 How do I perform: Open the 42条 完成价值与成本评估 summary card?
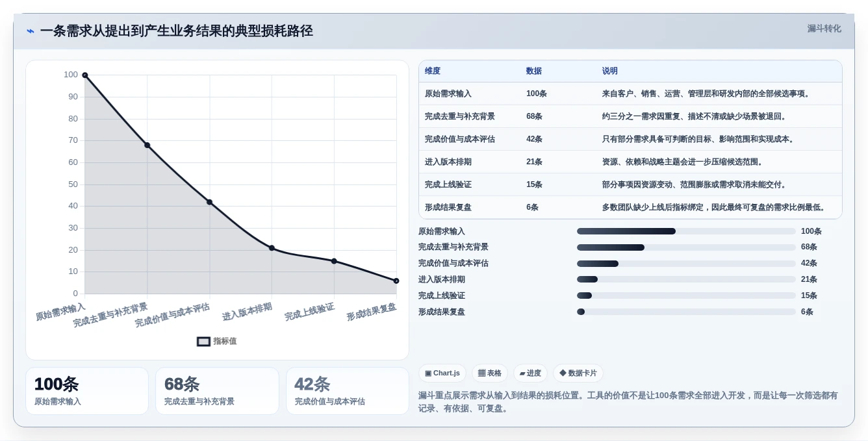(348, 391)
